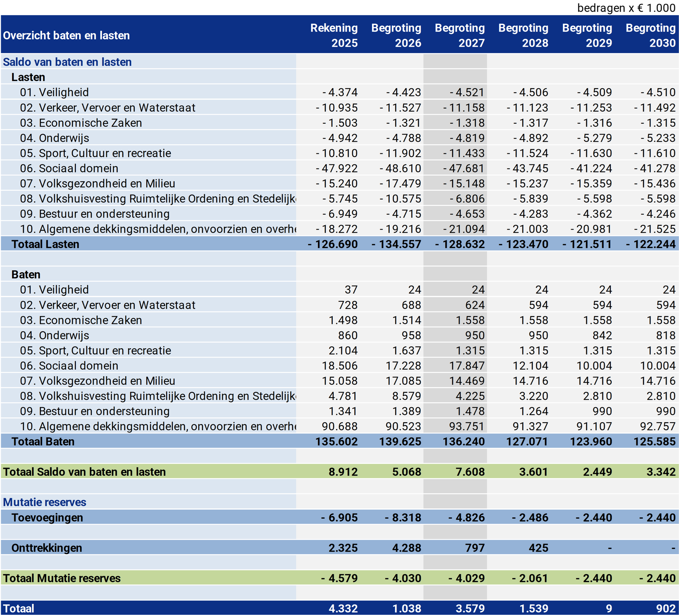679x616 pixels.
Task: Click the value '93.751' in the 2027 column
Action: point(467,426)
